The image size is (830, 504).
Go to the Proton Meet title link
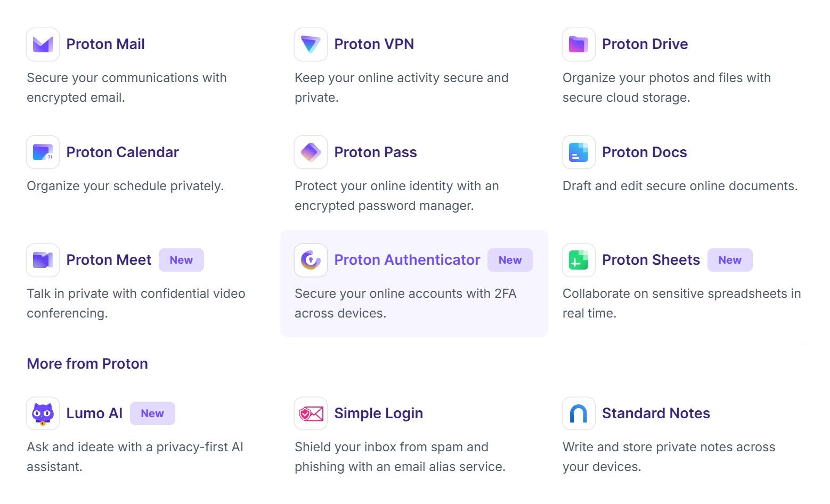point(109,260)
